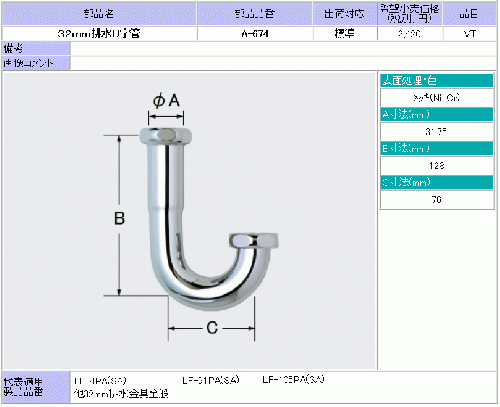The width and height of the screenshot is (500, 407).
Task: Click the remarks row label
Action: click(36, 49)
